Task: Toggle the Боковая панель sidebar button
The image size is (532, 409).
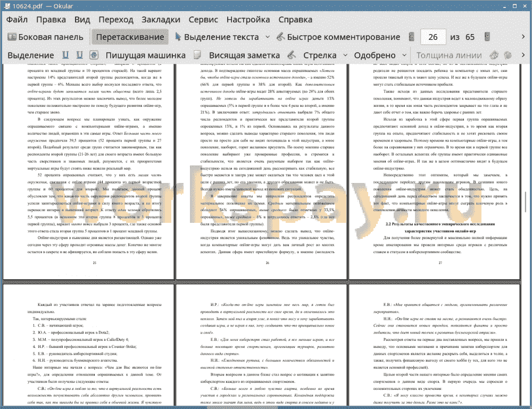Action: pos(45,37)
